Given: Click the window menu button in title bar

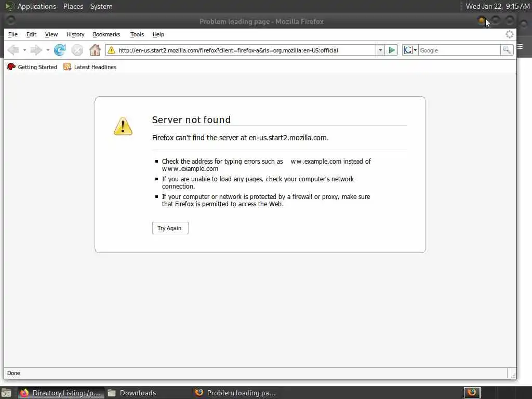Looking at the screenshot, I should coord(10,21).
